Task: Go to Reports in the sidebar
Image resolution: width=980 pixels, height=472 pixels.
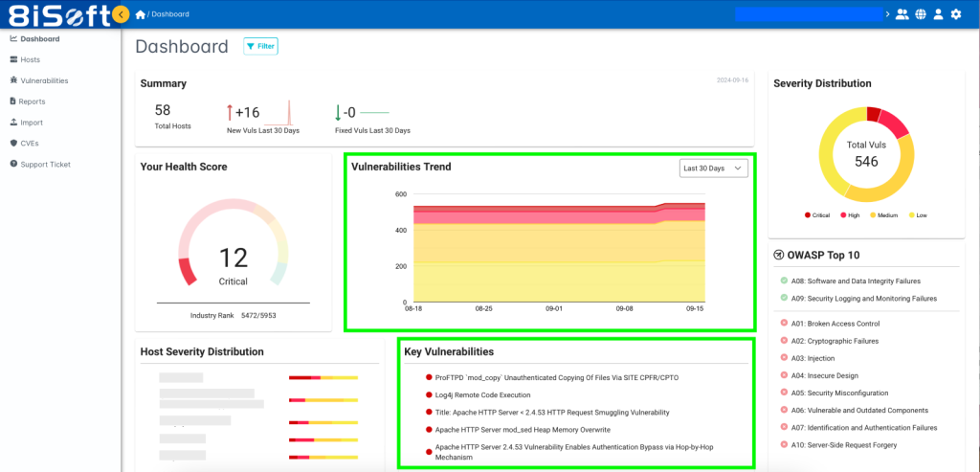Action: point(32,101)
